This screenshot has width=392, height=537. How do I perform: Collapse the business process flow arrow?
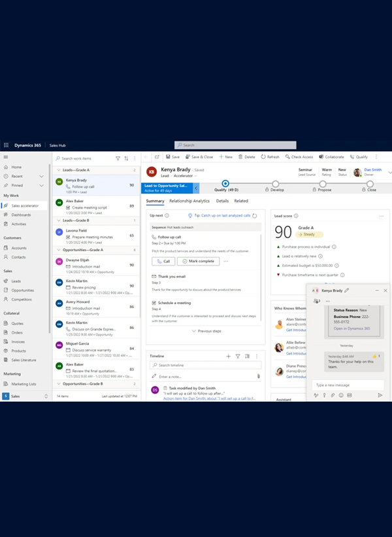click(196, 188)
